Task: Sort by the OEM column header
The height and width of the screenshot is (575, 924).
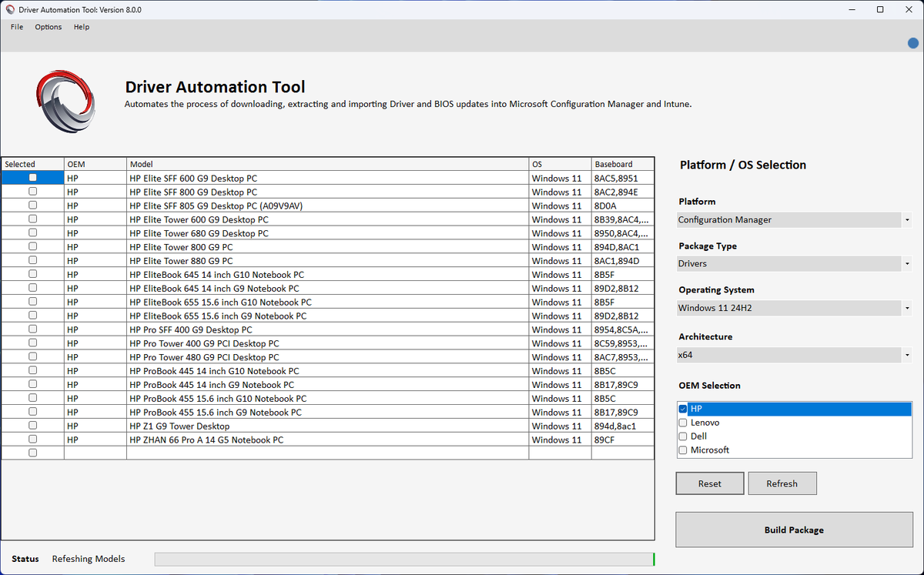Action: 95,164
